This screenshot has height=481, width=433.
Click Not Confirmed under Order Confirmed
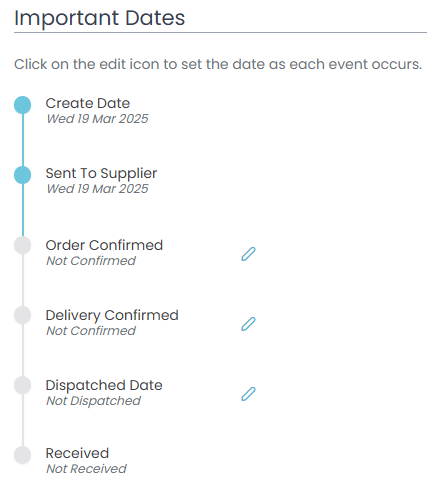click(x=91, y=261)
